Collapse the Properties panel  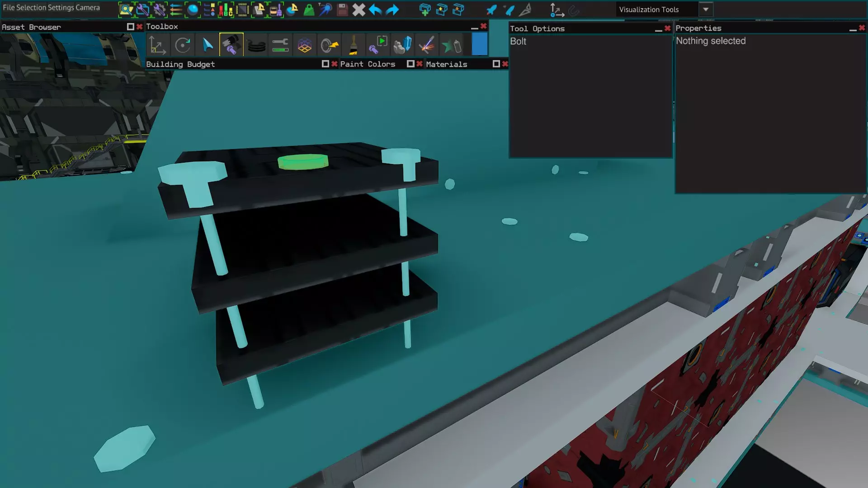(853, 29)
